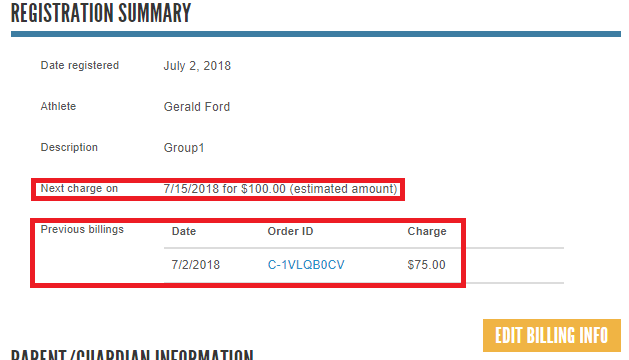Click the Athlete label
This screenshot has height=360, width=629.
[x=58, y=106]
